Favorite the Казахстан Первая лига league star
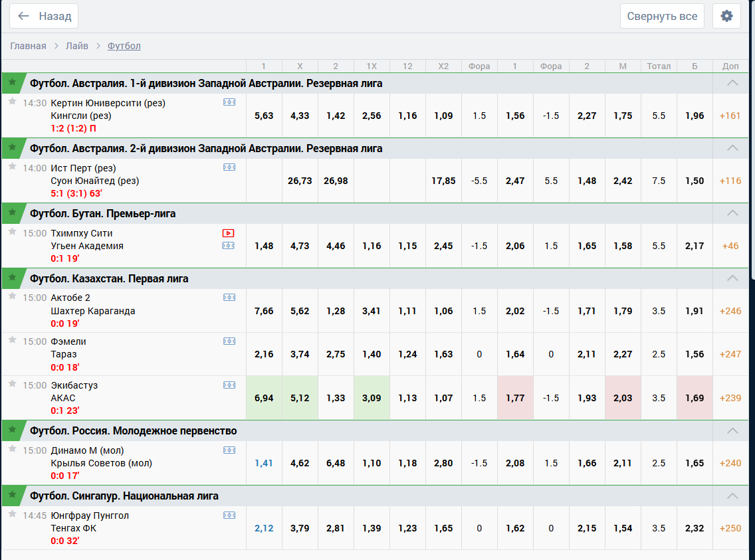755x560 pixels. point(13,278)
